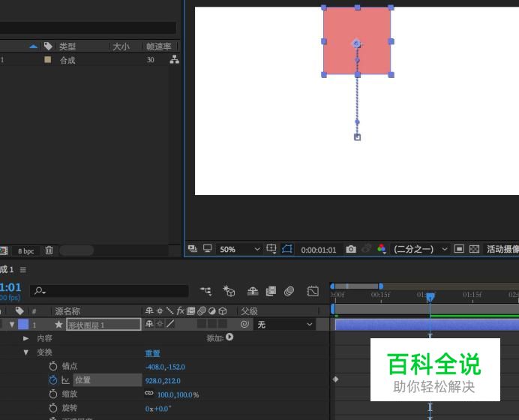
Task: Toggle region of interest icon
Action: (x=459, y=248)
